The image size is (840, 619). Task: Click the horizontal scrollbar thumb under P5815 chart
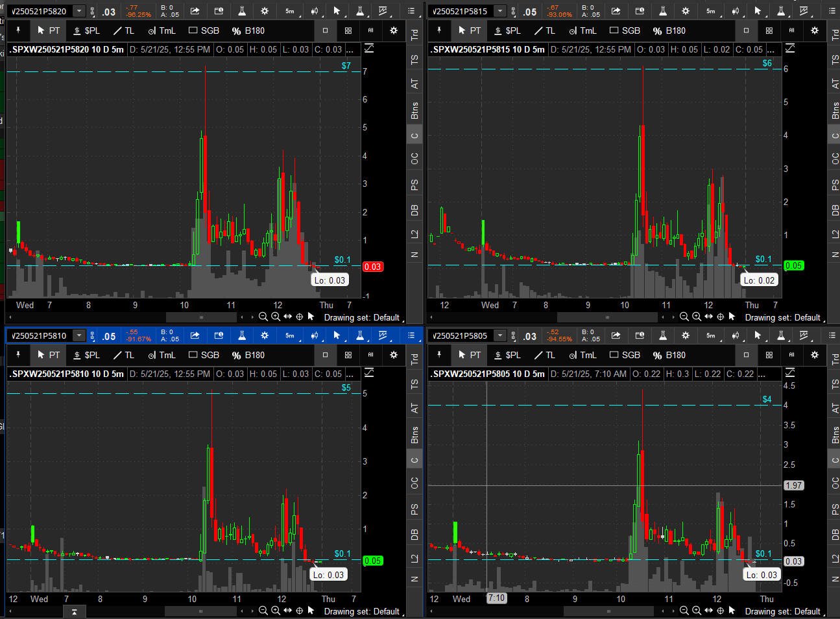click(607, 317)
